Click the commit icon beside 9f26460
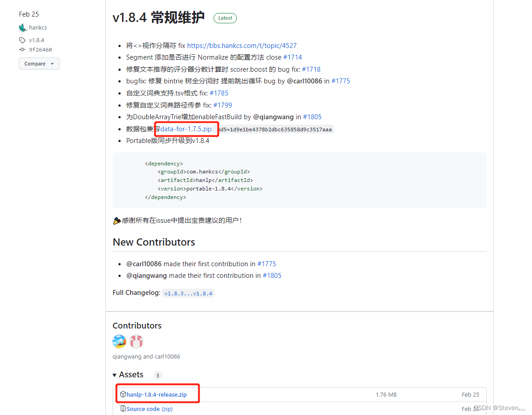Viewport: 532px width, 415px height. [22, 50]
